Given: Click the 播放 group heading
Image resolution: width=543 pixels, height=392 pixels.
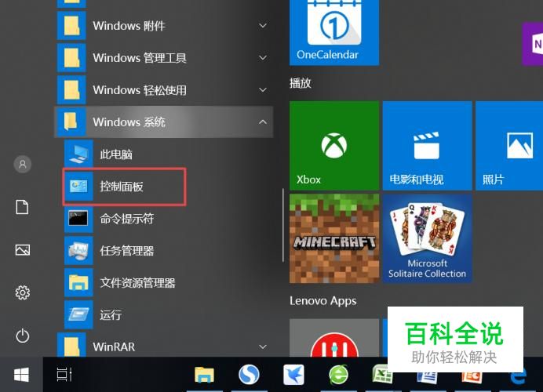Looking at the screenshot, I should pyautogui.click(x=301, y=83).
